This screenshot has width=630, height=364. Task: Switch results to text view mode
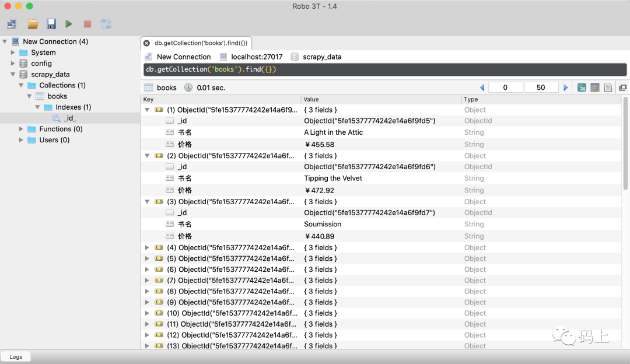point(608,87)
